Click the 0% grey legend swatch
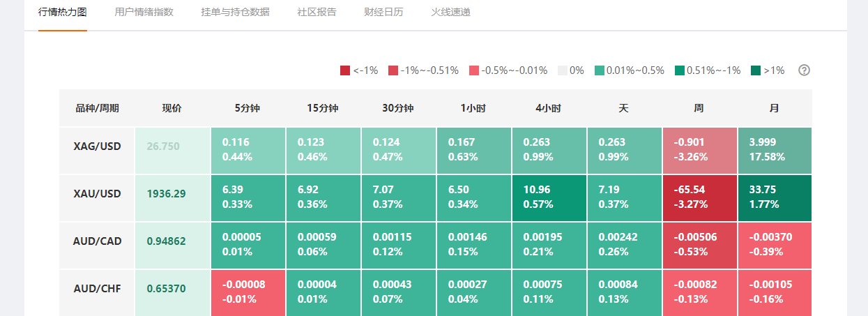Screen dimensions: 868x316 562,70
